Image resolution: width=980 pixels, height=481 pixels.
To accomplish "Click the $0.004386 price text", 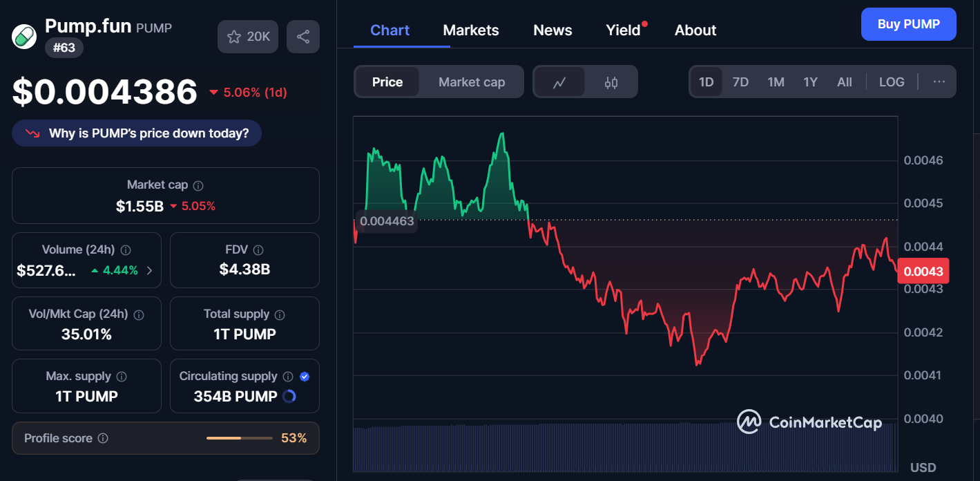I will pyautogui.click(x=105, y=92).
